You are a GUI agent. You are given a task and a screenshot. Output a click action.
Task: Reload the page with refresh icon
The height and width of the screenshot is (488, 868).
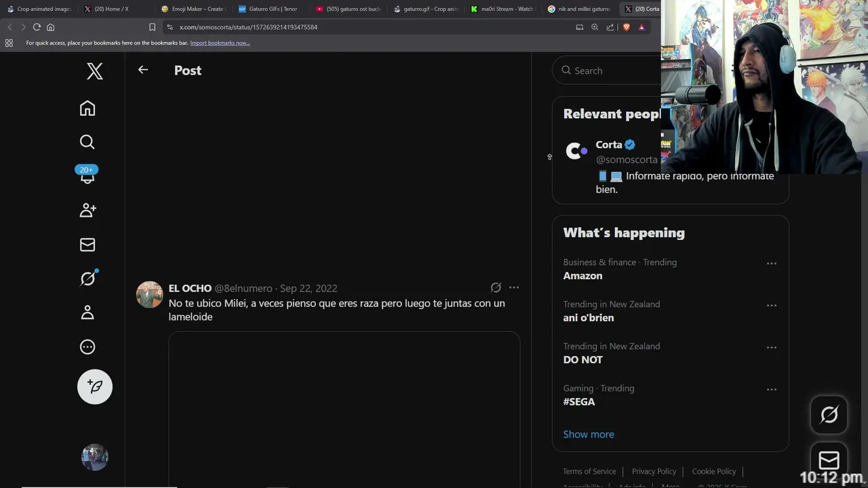pyautogui.click(x=37, y=27)
